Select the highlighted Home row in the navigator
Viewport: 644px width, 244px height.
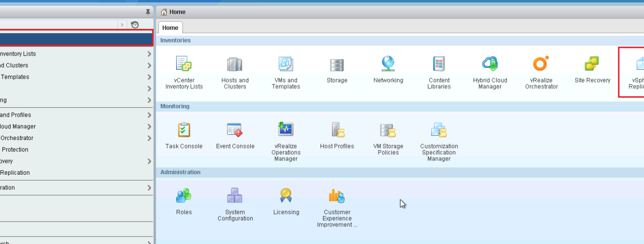click(76, 39)
